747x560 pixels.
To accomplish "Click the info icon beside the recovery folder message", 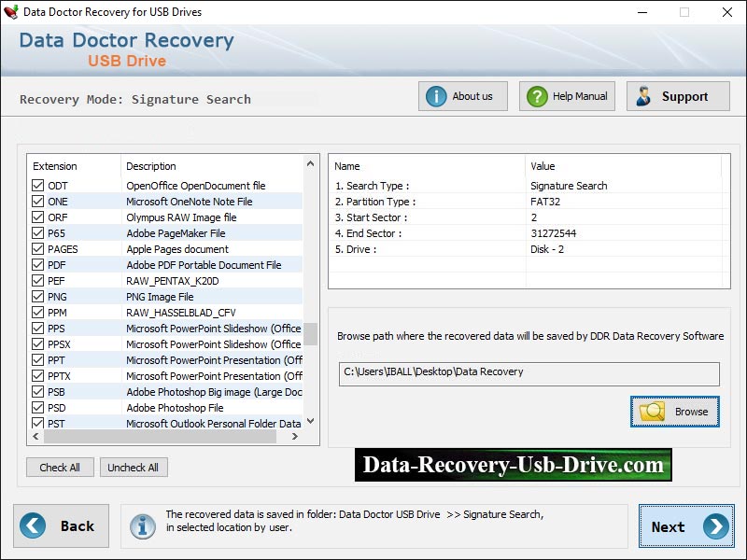I will 141,525.
